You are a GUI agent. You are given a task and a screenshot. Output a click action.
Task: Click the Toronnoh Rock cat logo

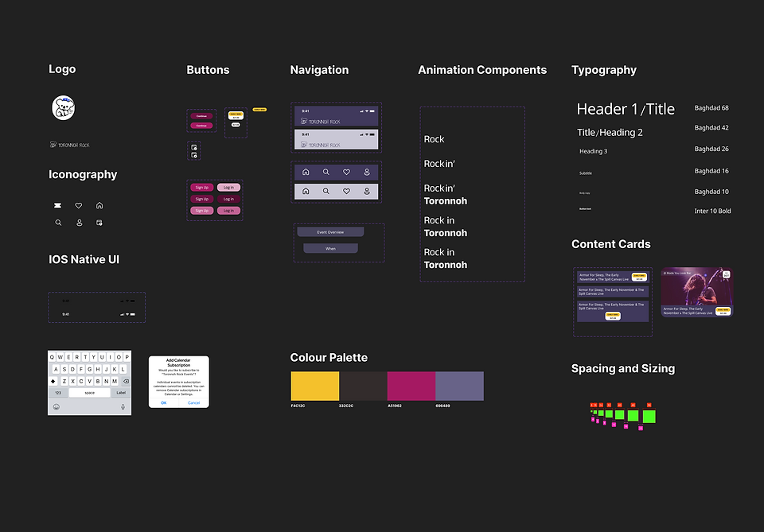63,107
